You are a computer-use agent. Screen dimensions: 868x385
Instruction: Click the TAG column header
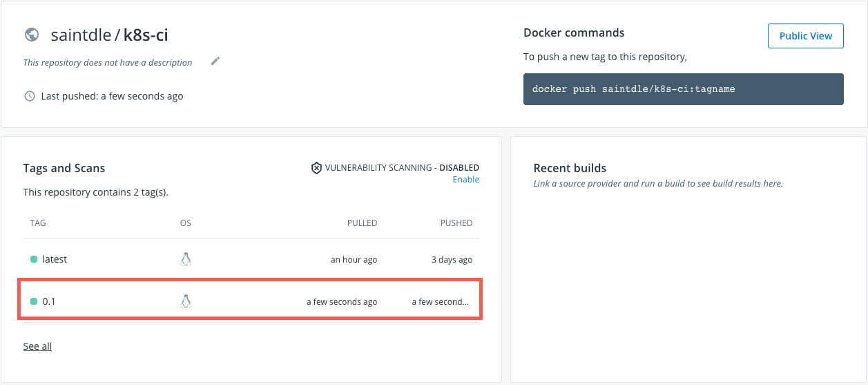coord(38,223)
